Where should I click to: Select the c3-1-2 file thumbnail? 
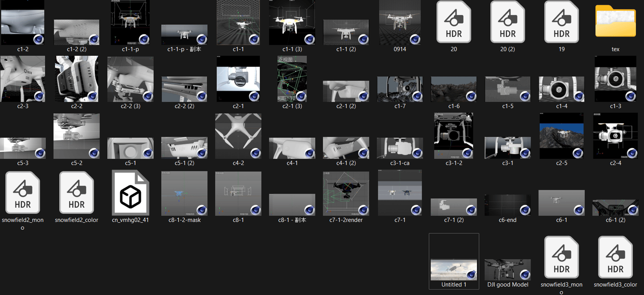pyautogui.click(x=454, y=136)
